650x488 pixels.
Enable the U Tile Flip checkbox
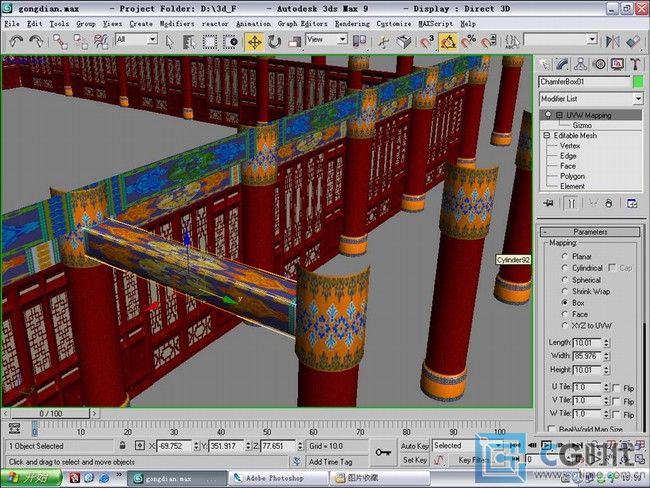coord(615,387)
